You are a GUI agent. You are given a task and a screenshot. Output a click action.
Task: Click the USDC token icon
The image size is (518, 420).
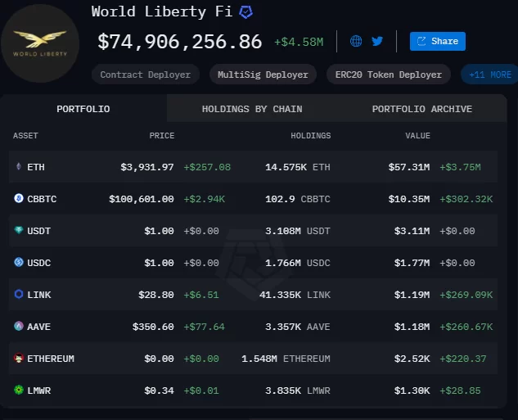19,263
